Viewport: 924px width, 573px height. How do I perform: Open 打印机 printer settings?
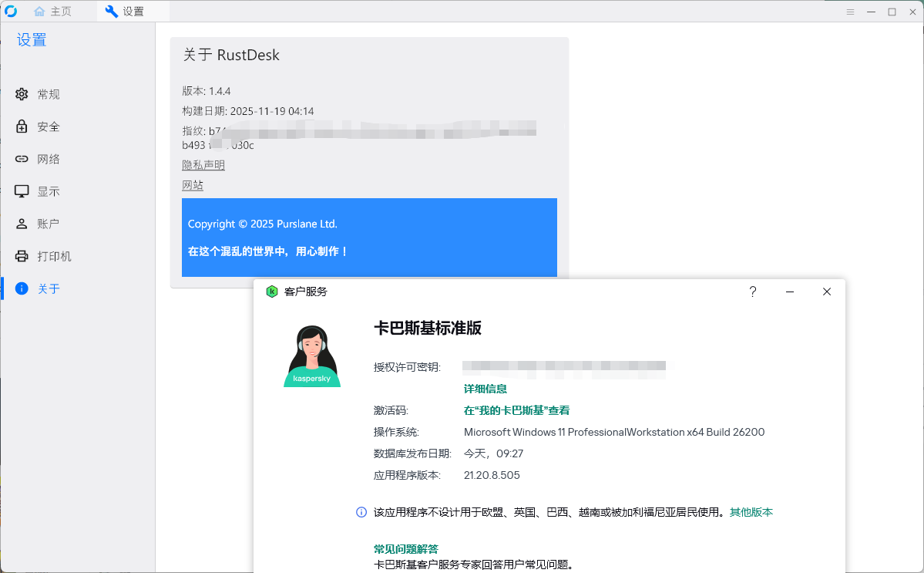(x=54, y=257)
